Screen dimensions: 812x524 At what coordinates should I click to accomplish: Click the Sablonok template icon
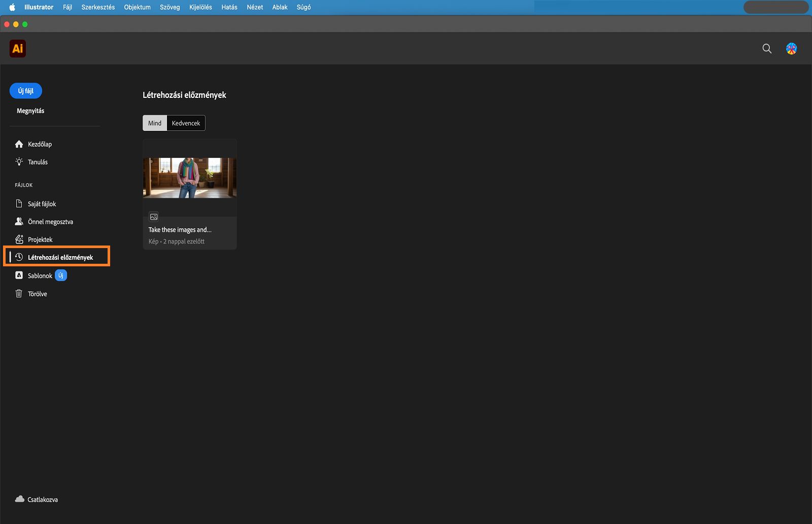point(19,275)
